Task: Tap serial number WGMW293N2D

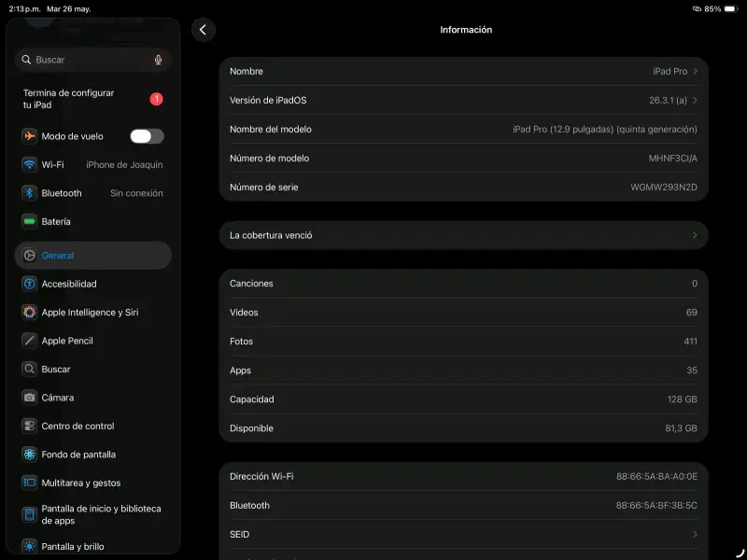Action: [664, 188]
